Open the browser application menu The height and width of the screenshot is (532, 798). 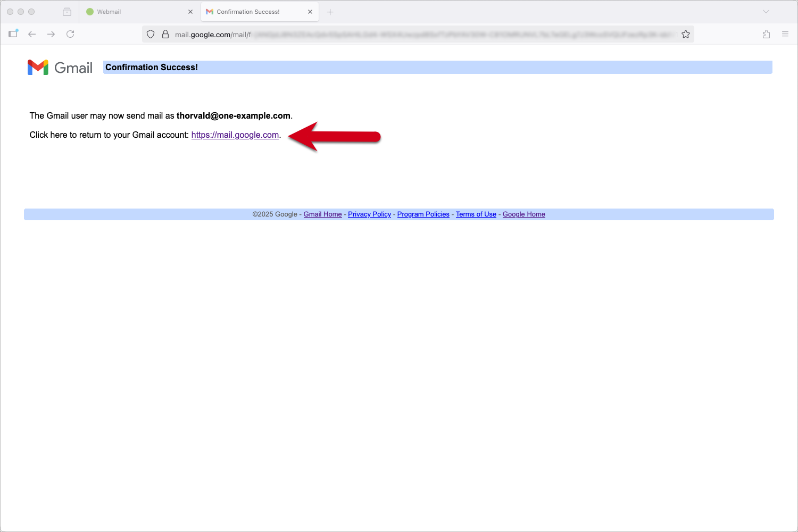(785, 34)
